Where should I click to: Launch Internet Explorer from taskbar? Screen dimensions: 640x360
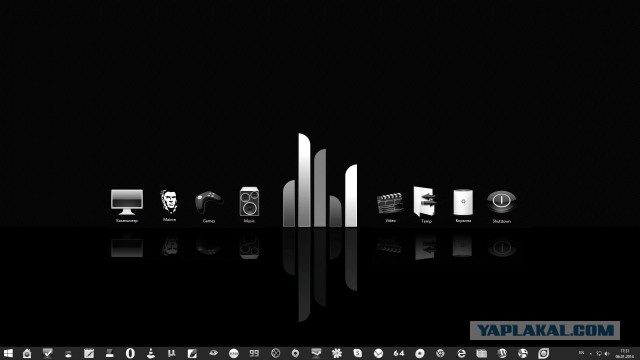click(461, 353)
